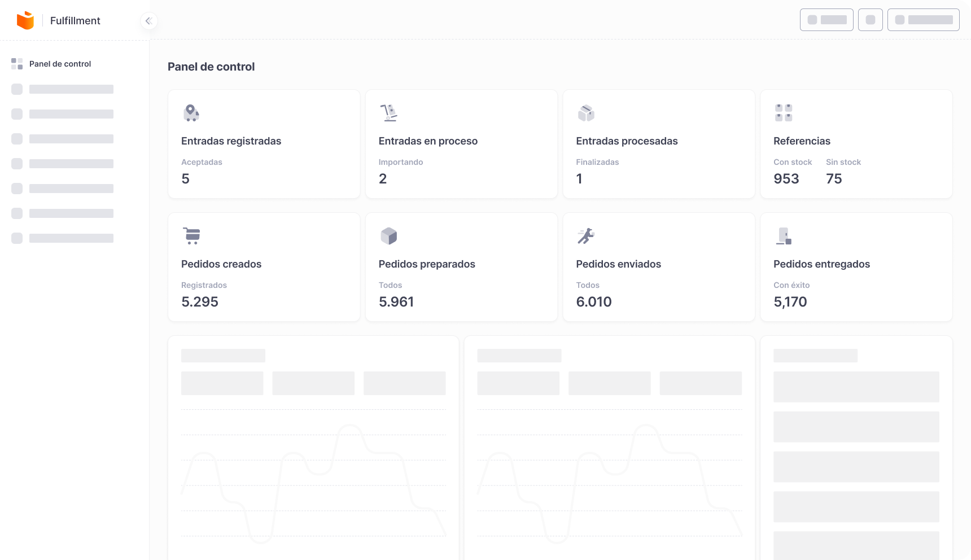Click the Pedidos creados count 5.295
The image size is (971, 560).
tap(200, 302)
